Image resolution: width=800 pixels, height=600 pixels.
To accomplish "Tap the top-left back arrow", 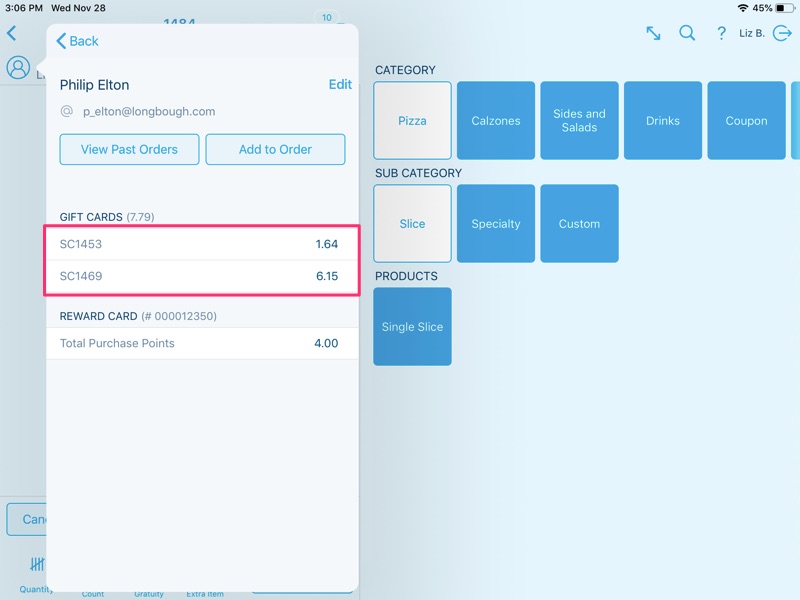I will tap(12, 33).
